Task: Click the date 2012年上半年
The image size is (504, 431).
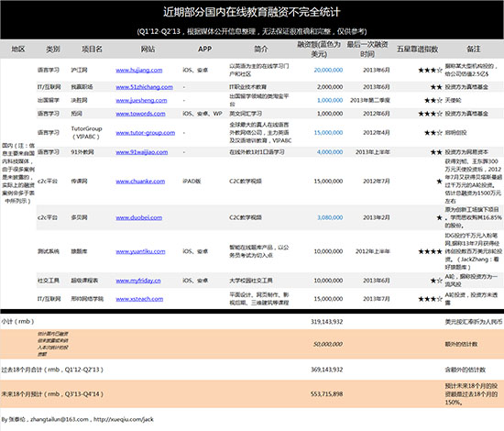Action: (x=373, y=251)
